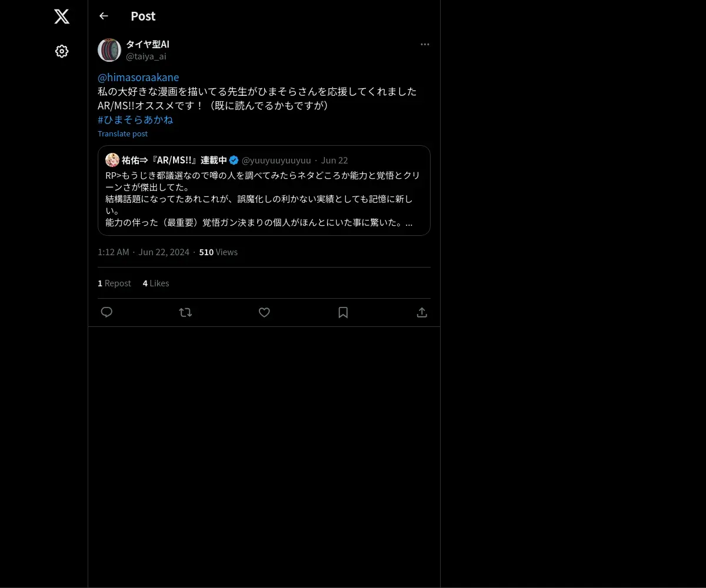View the 4 Likes list

click(x=156, y=283)
